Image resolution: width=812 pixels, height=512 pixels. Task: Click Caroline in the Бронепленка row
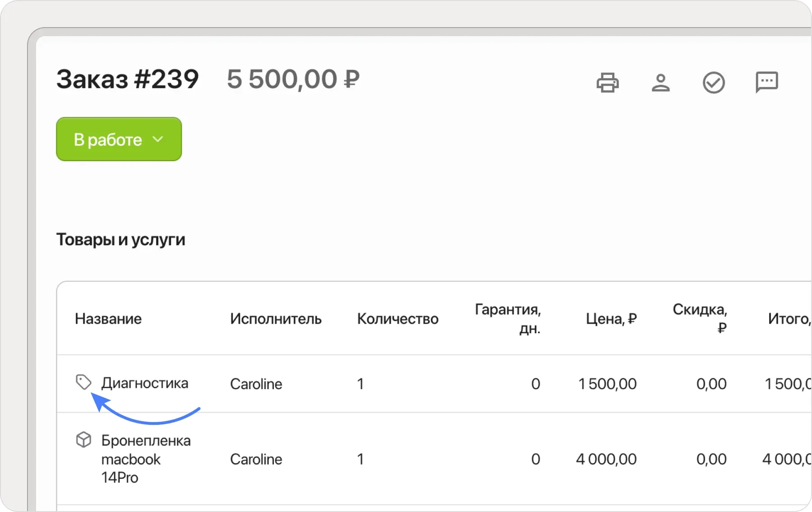(x=256, y=459)
